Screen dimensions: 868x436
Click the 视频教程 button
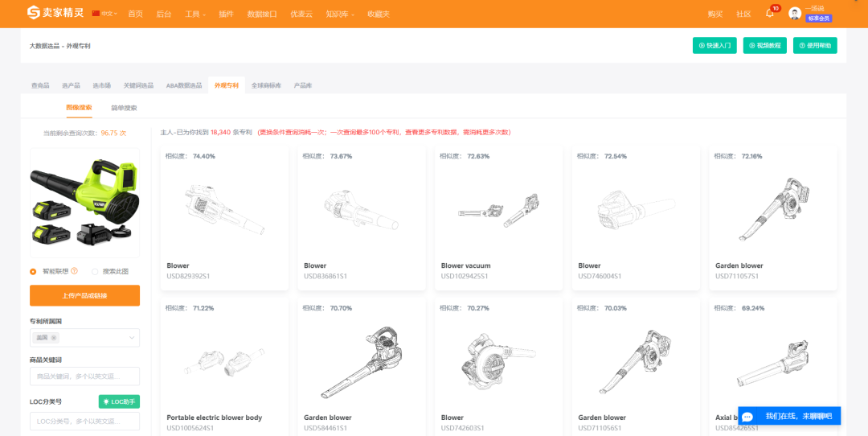pos(764,45)
